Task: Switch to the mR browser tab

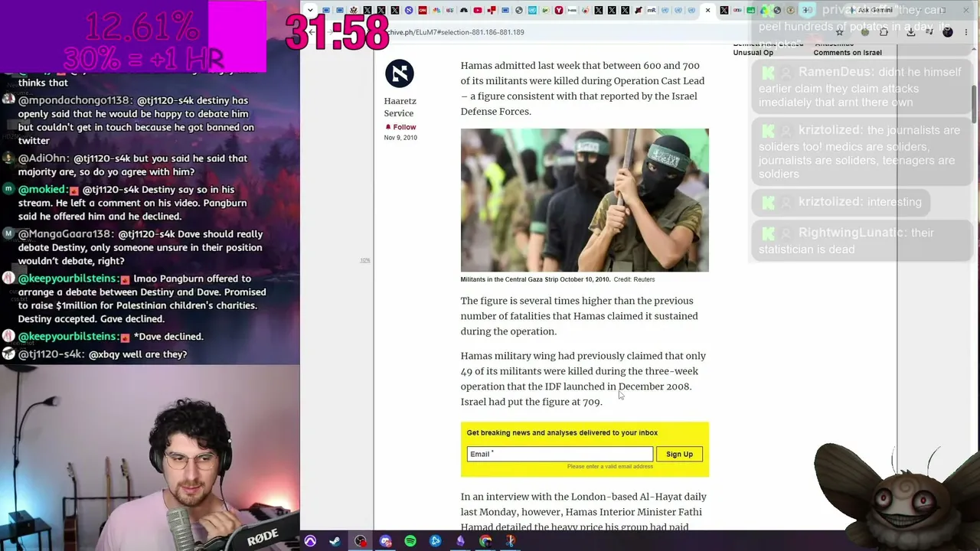Action: tap(652, 10)
